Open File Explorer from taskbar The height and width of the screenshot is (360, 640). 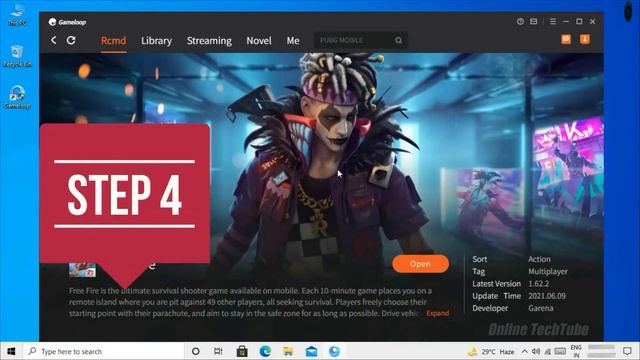click(288, 351)
